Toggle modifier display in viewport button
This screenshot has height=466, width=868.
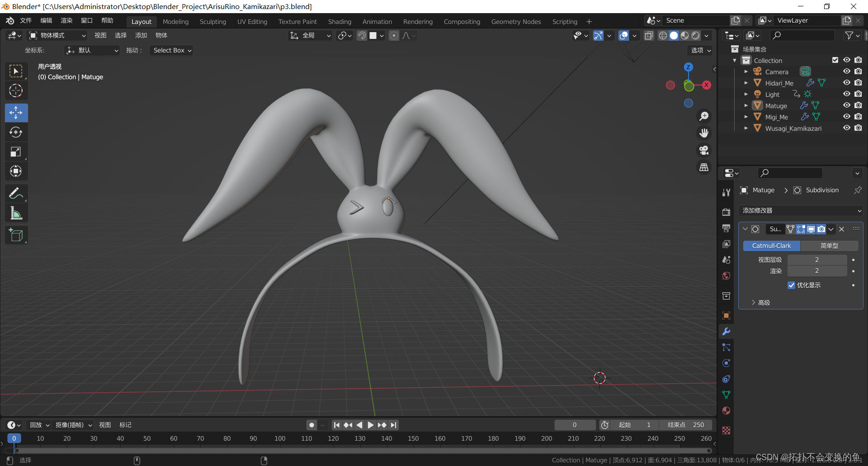pyautogui.click(x=811, y=229)
